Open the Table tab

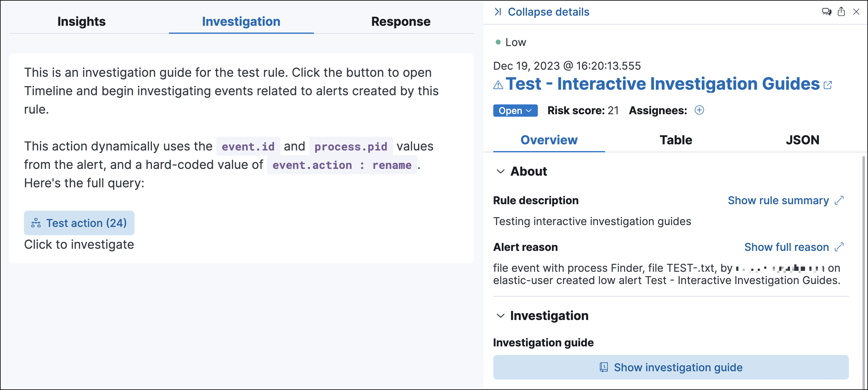(x=676, y=140)
